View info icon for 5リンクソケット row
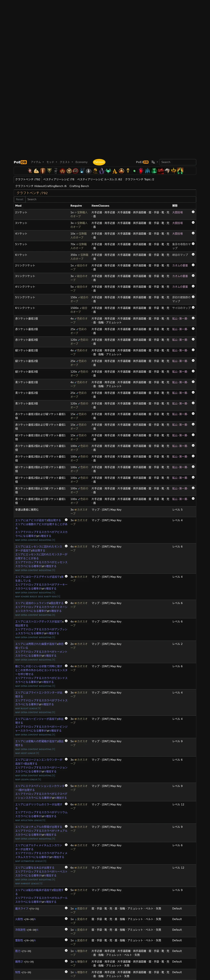Image resolution: width=210 pixels, height=980 pixels. (x=193, y=297)
